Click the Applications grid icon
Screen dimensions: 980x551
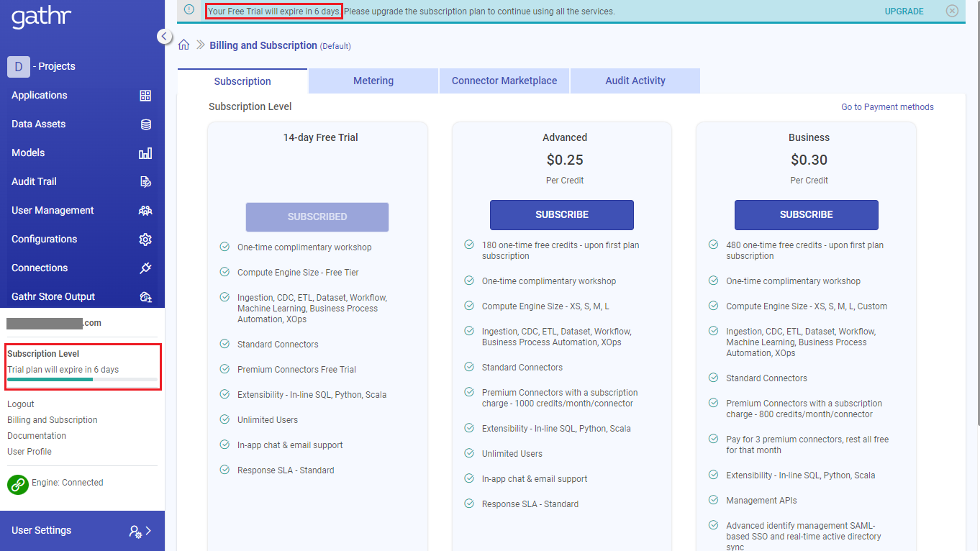pos(145,96)
